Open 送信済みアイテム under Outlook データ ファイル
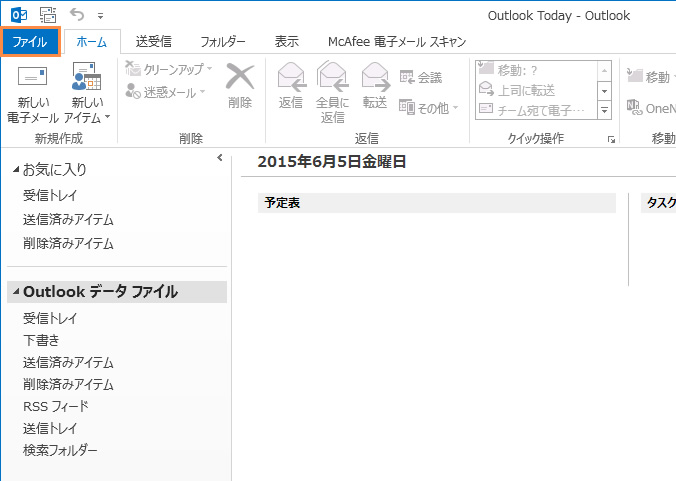 [68, 362]
